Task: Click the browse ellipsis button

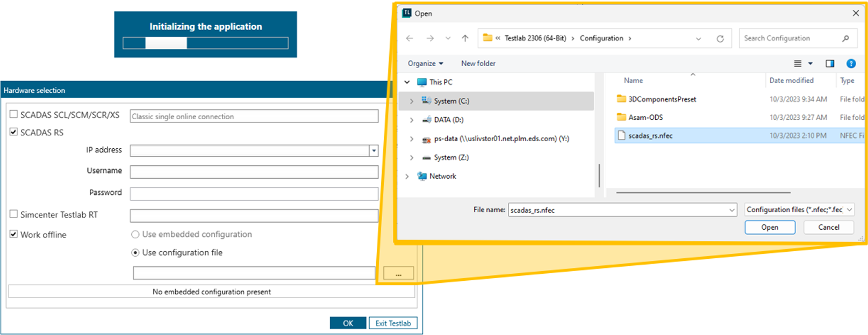Action: [398, 273]
